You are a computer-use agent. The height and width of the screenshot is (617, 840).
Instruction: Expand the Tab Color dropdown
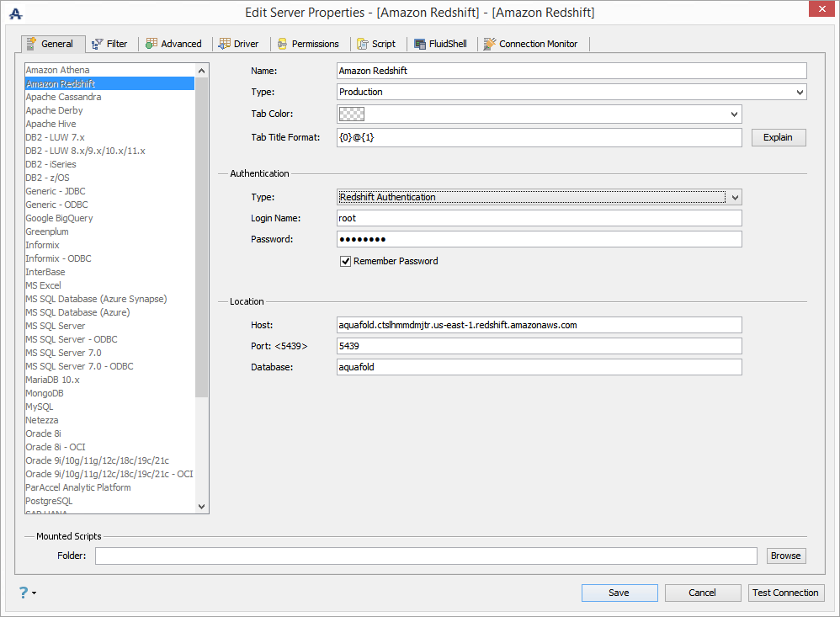[x=734, y=114]
